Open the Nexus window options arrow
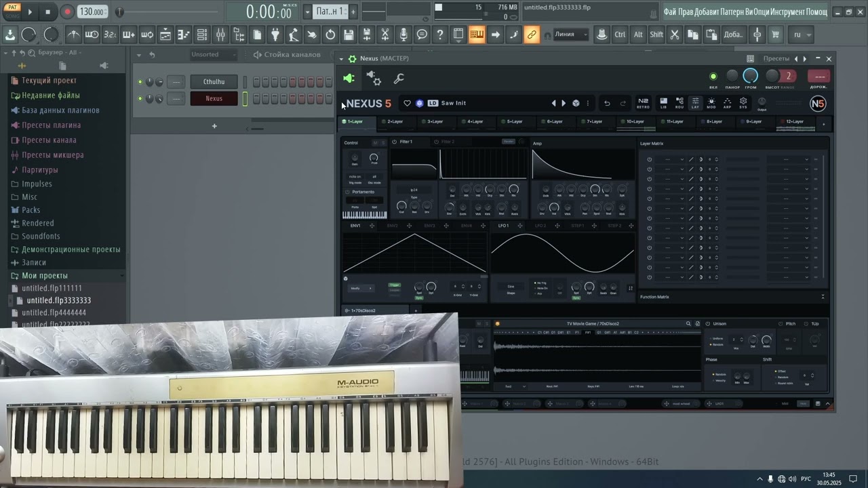The height and width of the screenshot is (488, 868). 342,59
